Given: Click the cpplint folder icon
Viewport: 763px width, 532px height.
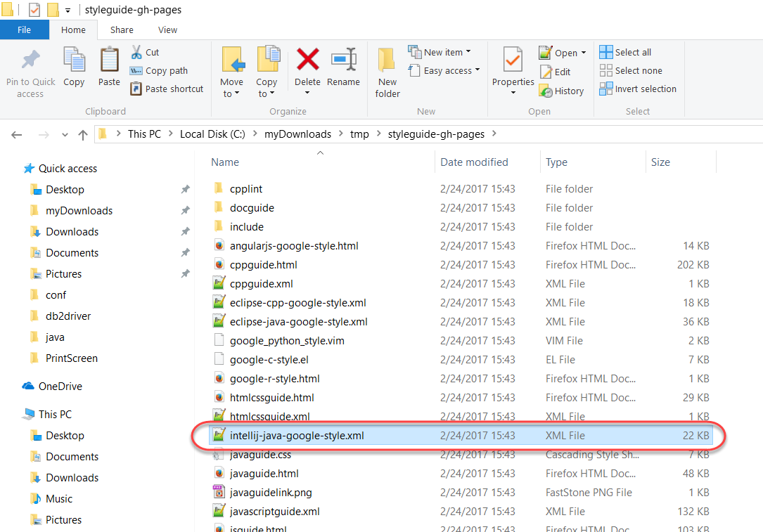Looking at the screenshot, I should (219, 188).
